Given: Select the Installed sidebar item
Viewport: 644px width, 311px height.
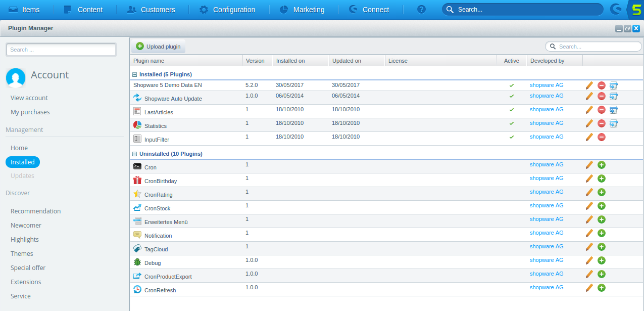Looking at the screenshot, I should tap(23, 162).
